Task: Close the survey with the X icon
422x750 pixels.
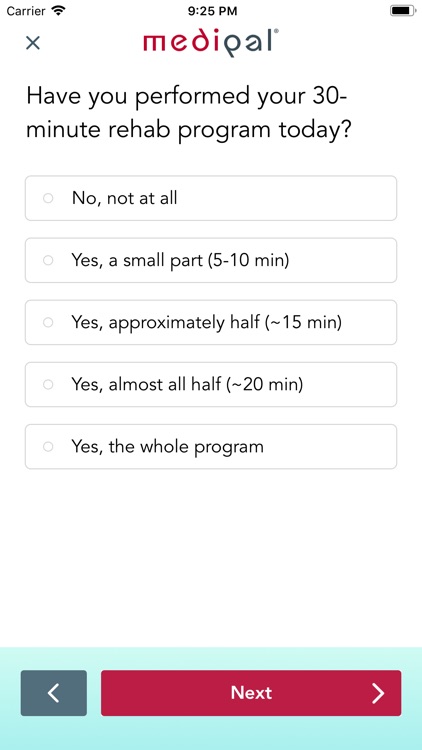Action: 33,43
